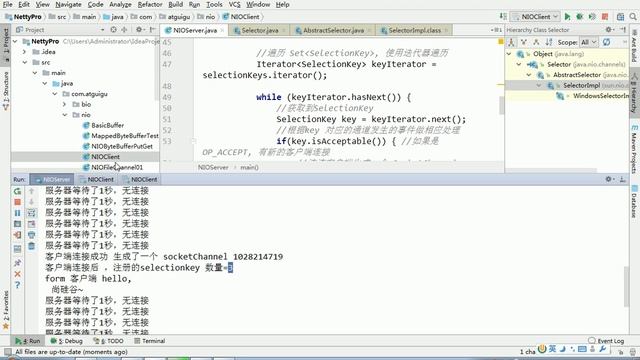The width and height of the screenshot is (640, 360).
Task: Show subtypes hierarchy icon
Action: click(536, 42)
